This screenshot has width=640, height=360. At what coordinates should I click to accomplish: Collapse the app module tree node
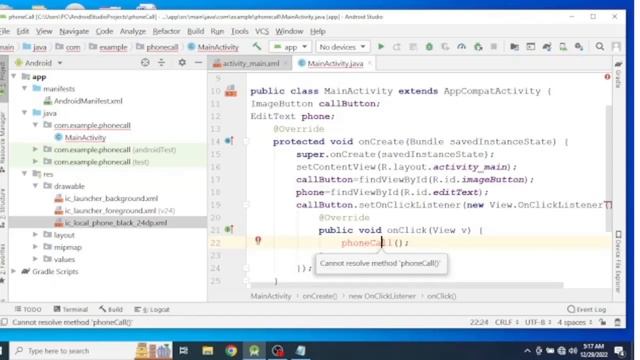pos(14,76)
